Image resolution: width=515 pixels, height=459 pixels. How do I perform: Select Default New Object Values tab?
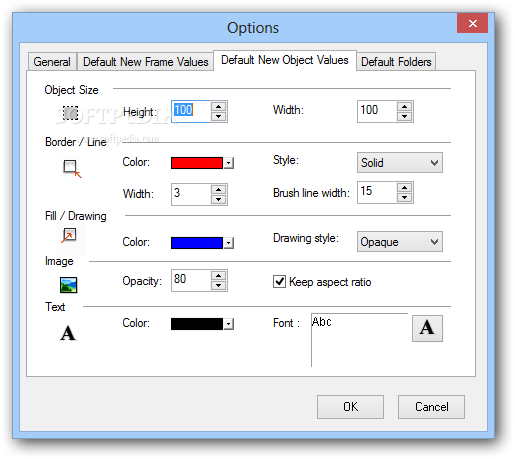coord(285,60)
